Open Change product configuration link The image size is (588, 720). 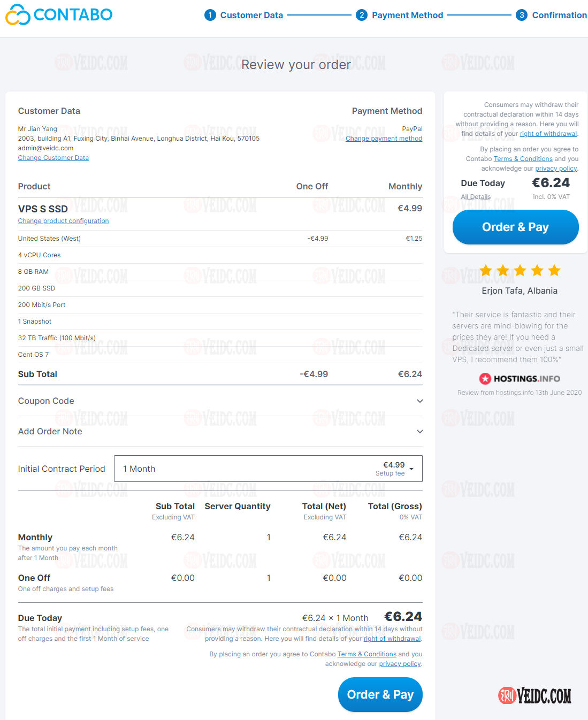63,221
